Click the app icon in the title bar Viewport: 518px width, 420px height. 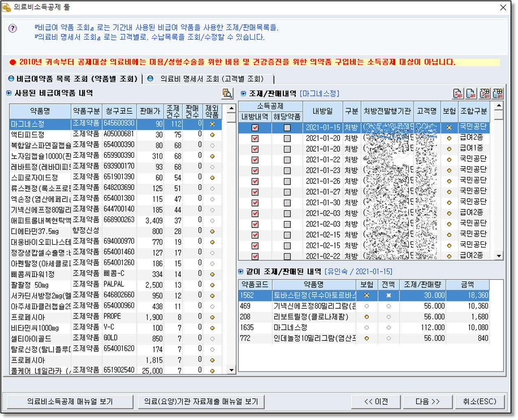tap(7, 7)
